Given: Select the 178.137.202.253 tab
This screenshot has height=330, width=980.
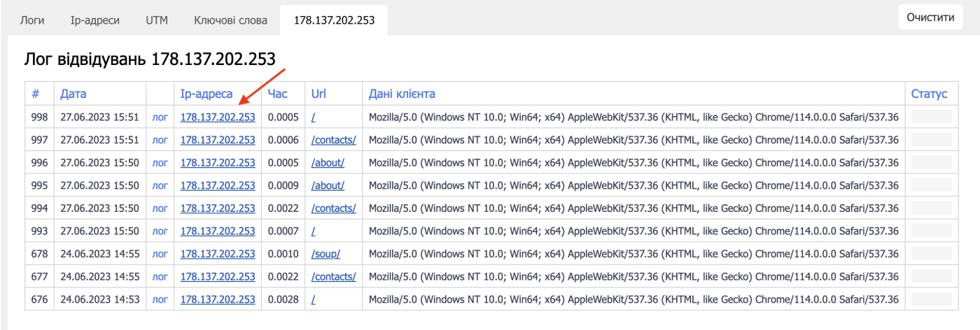Looking at the screenshot, I should [334, 20].
